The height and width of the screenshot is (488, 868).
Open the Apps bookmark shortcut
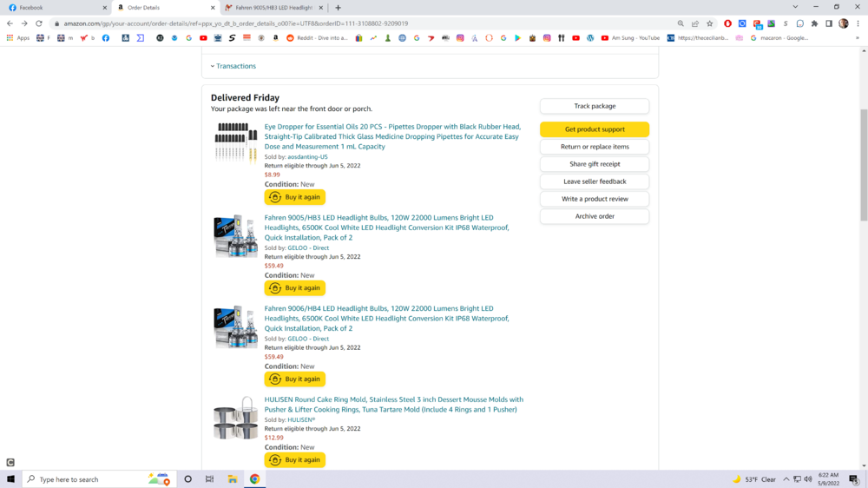pyautogui.click(x=18, y=38)
